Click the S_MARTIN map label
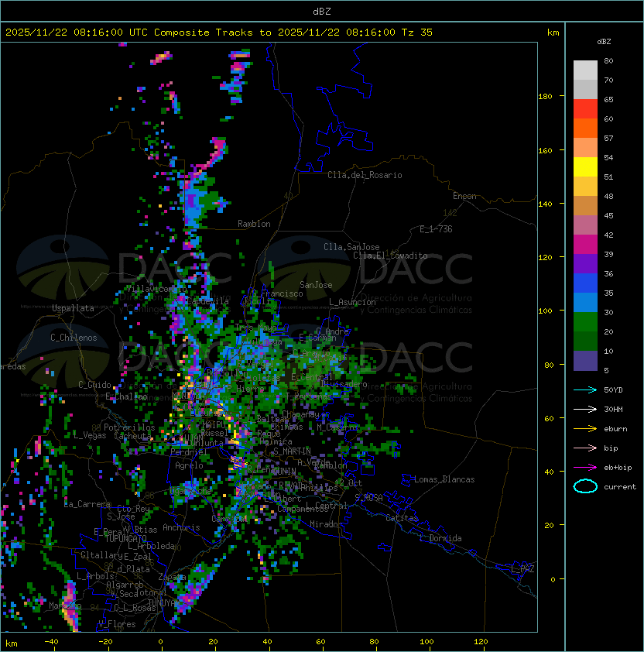644x652 pixels. pos(292,451)
